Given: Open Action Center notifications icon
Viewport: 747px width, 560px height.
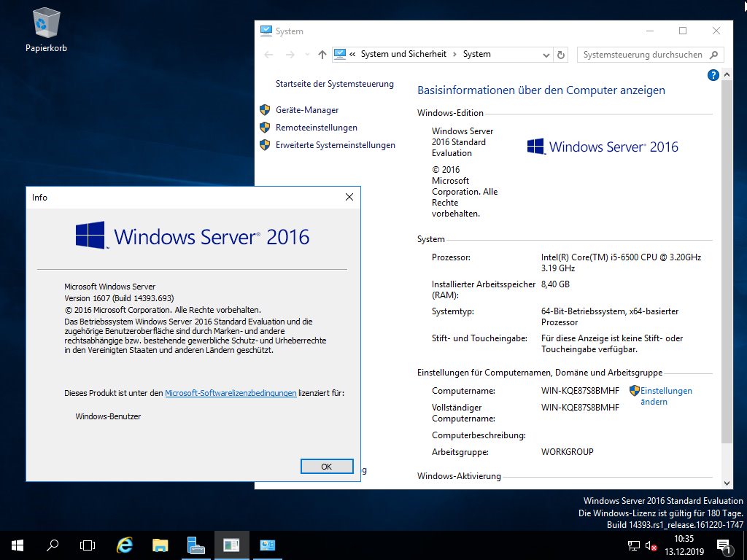Looking at the screenshot, I should point(724,546).
